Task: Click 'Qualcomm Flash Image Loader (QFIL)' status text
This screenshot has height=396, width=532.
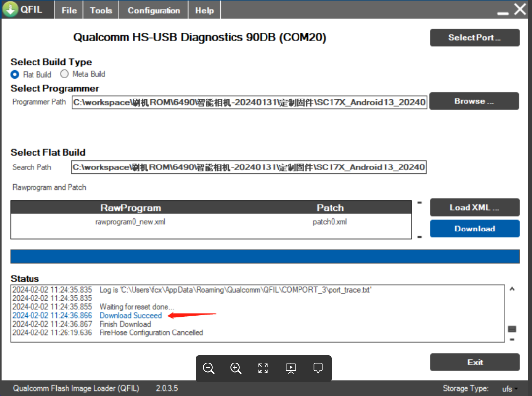Action: click(76, 388)
